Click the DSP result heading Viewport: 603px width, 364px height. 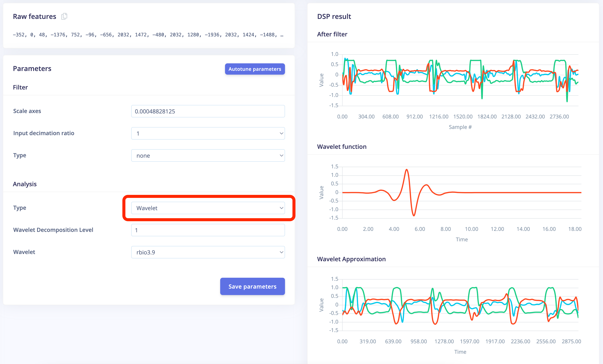pos(334,16)
